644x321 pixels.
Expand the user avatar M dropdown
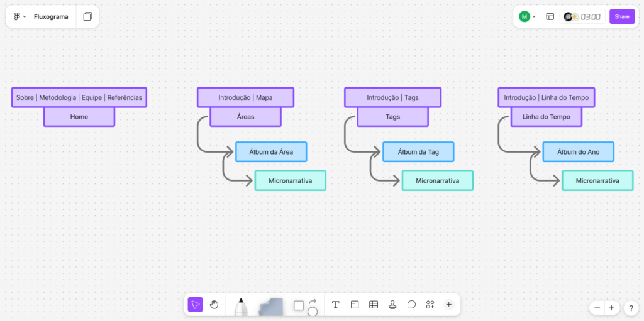coord(527,17)
